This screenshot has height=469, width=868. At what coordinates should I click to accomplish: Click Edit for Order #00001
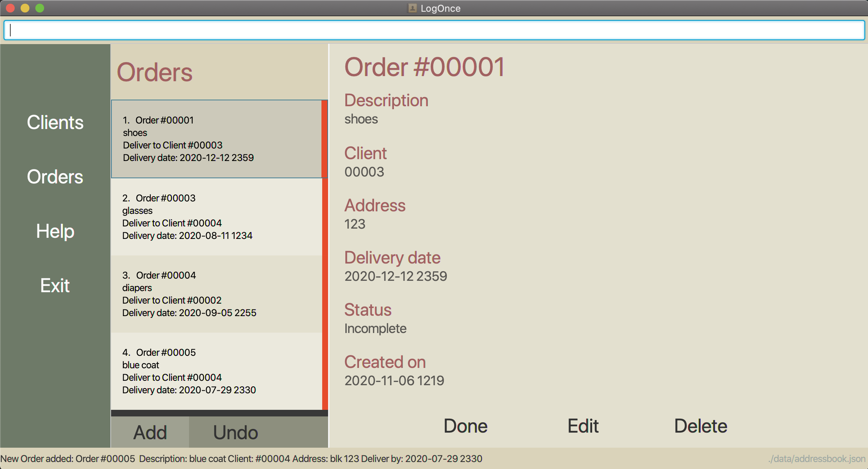pos(583,426)
